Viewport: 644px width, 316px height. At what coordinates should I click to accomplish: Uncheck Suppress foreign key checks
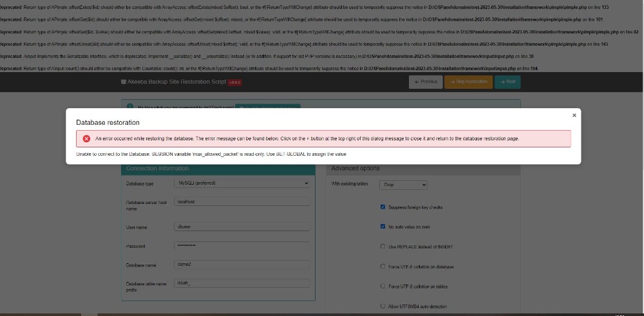pyautogui.click(x=383, y=207)
